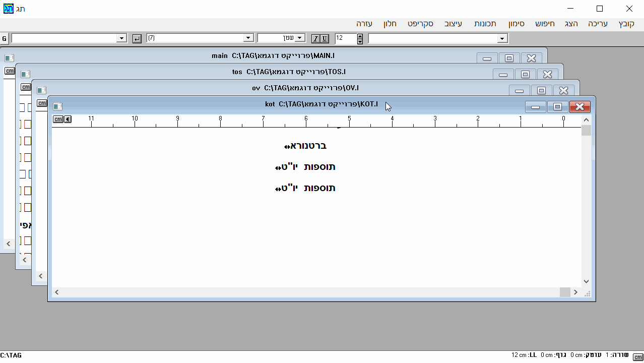Open the עיצוב menu
The width and height of the screenshot is (644, 363).
click(453, 24)
